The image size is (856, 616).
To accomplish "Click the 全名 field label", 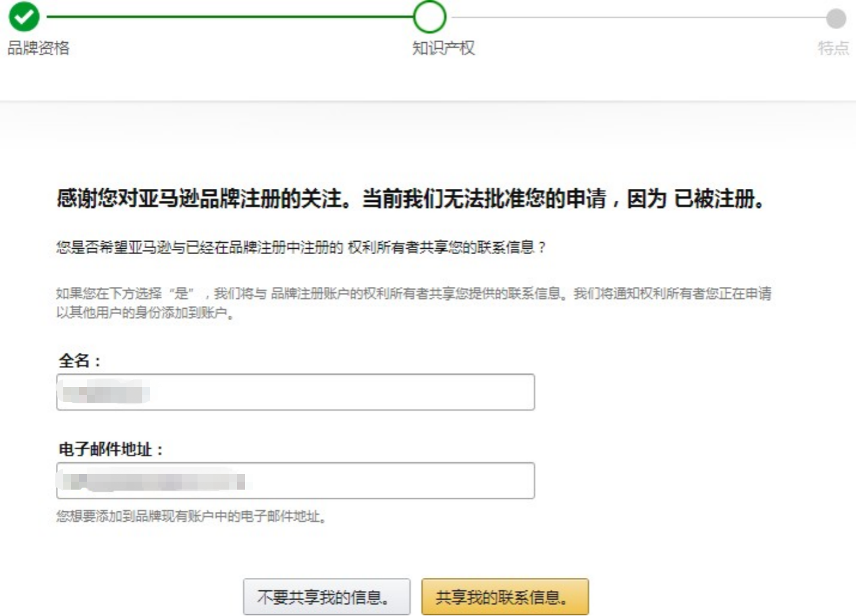I will tap(80, 361).
